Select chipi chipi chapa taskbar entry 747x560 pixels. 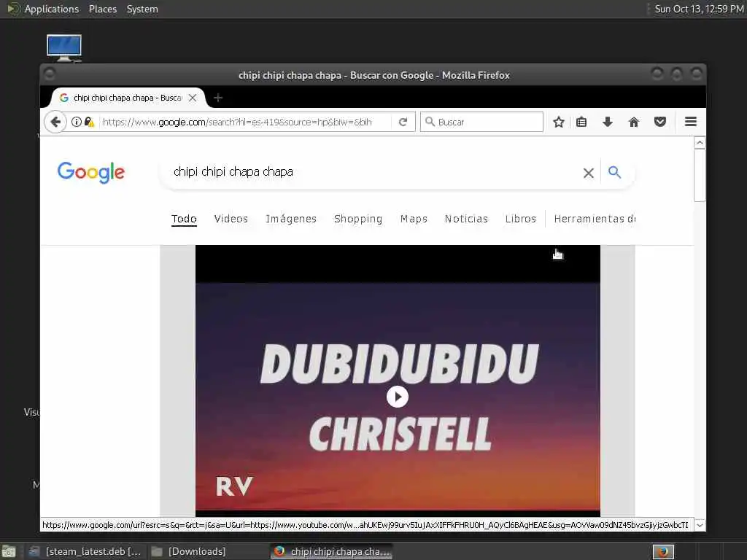(332, 551)
